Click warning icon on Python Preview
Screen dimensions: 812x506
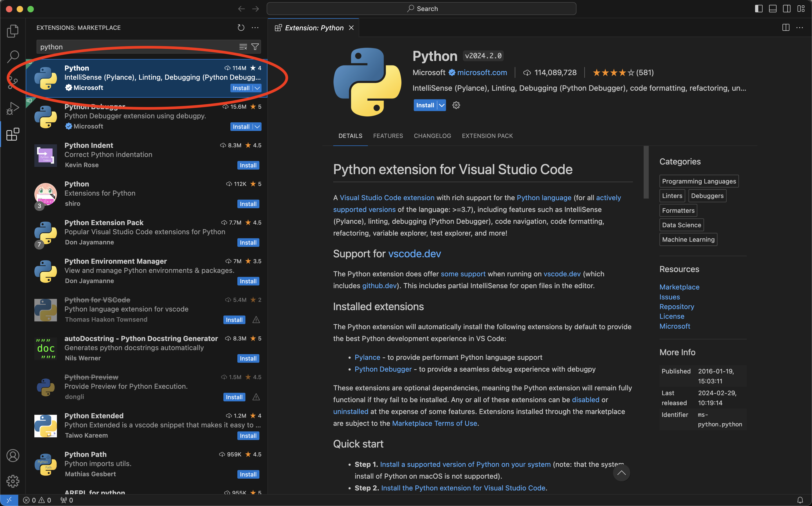(256, 397)
